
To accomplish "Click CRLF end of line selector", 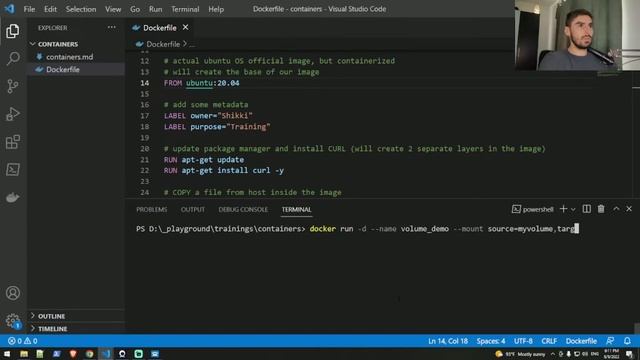I will (549, 341).
